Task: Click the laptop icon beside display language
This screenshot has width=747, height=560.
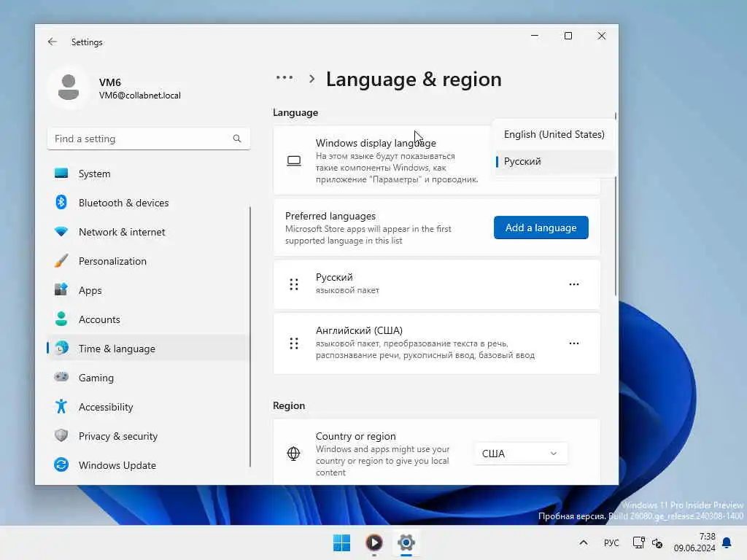Action: click(294, 161)
